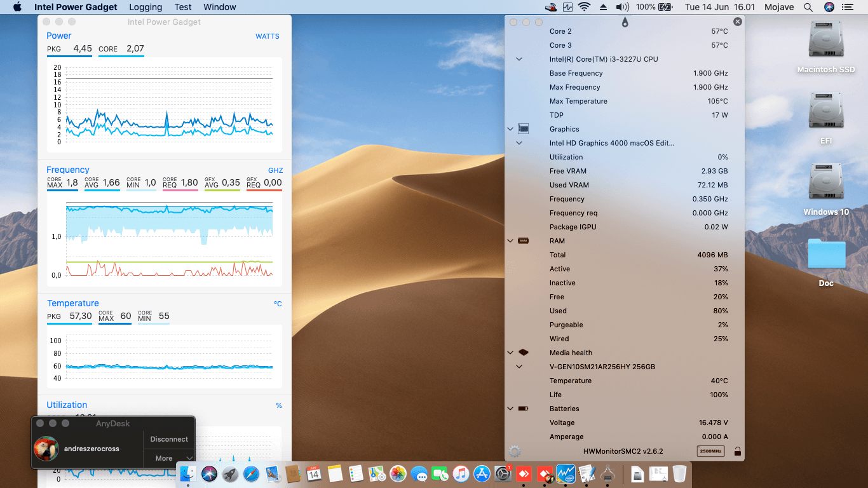Screen dimensions: 868x488
Task: Click the Power graph in Intel Power Gadget
Action: point(165,104)
